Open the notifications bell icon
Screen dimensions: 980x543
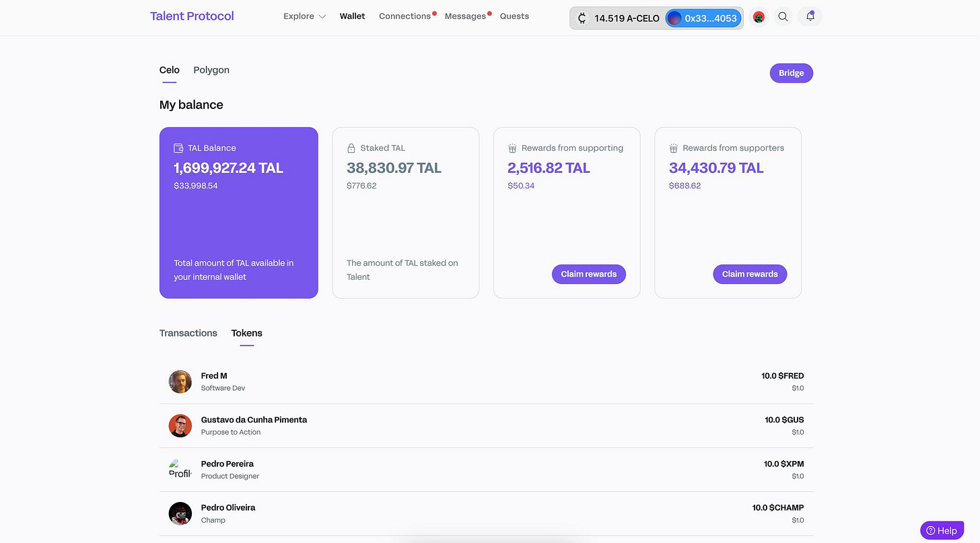pyautogui.click(x=810, y=17)
